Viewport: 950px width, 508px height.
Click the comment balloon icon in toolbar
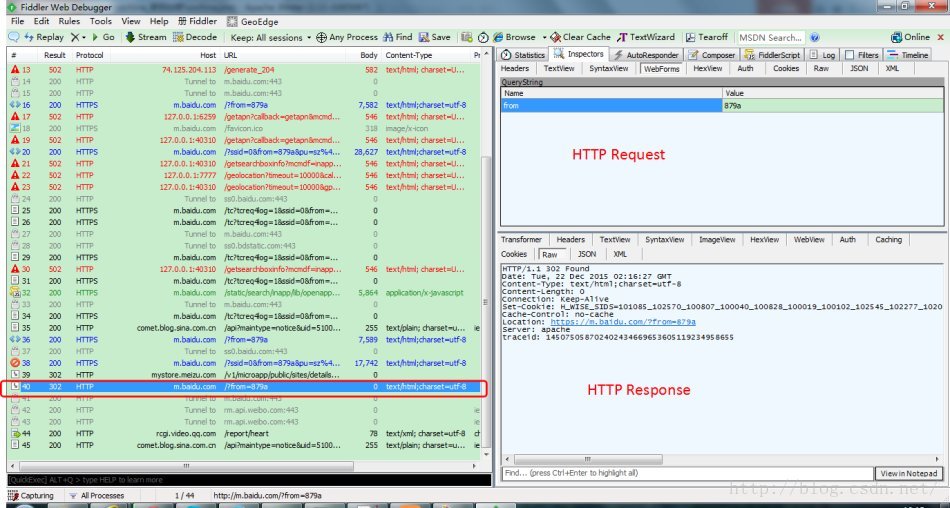[x=13, y=37]
